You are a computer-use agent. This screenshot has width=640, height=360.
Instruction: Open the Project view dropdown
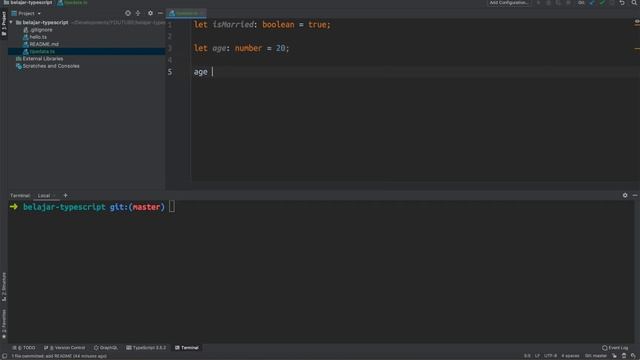(27, 13)
